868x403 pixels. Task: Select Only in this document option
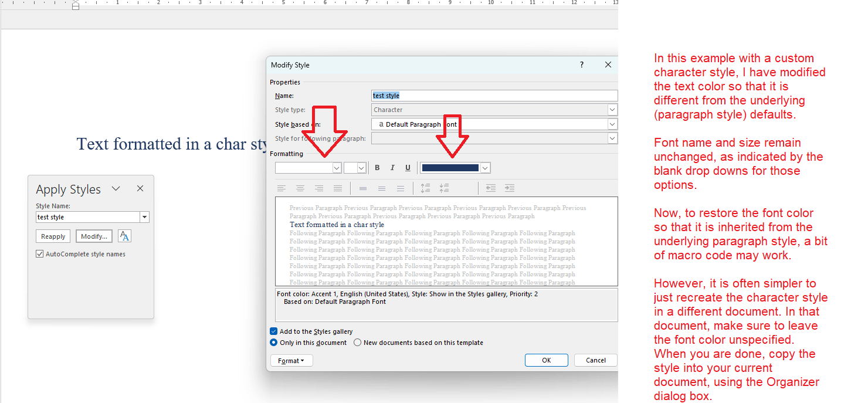coord(274,343)
